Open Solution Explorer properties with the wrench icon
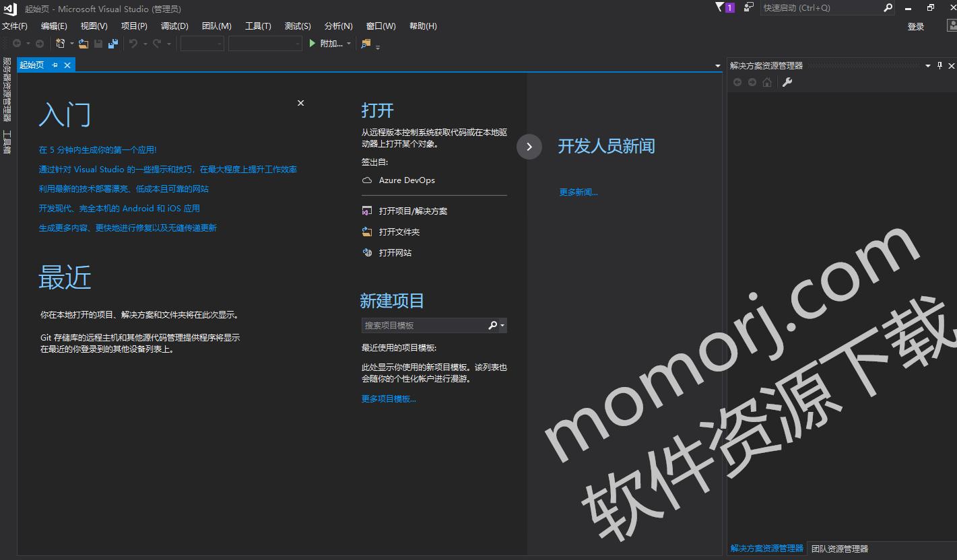 click(787, 82)
